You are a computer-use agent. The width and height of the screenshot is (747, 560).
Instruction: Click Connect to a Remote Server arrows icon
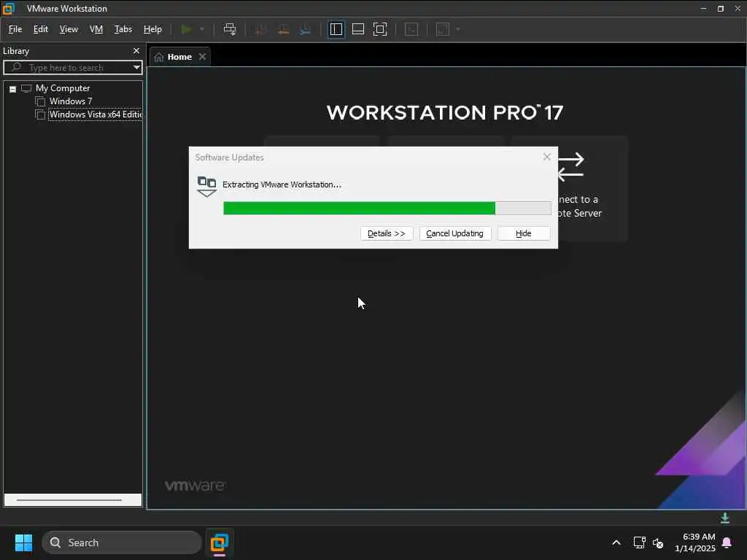click(x=570, y=167)
